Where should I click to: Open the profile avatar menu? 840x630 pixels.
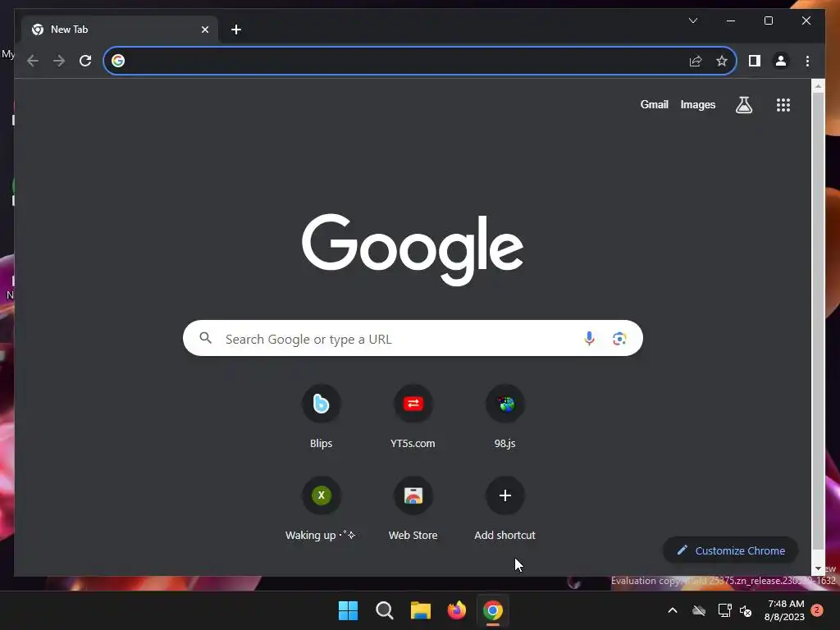click(781, 61)
